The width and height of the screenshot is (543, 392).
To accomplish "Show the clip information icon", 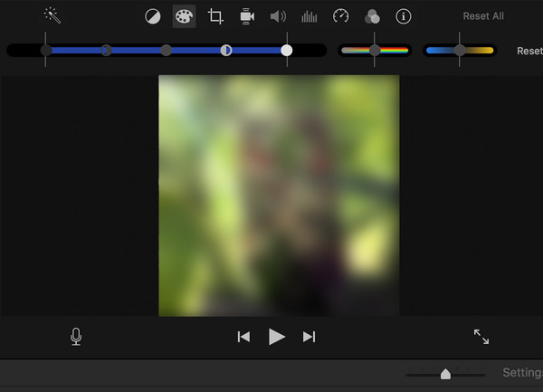I will coord(403,16).
